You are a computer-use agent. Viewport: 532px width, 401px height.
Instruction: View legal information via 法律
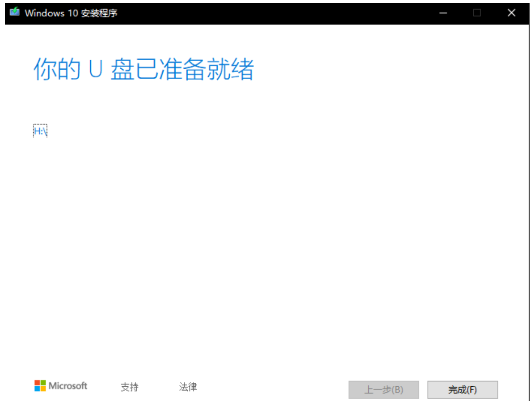point(187,387)
